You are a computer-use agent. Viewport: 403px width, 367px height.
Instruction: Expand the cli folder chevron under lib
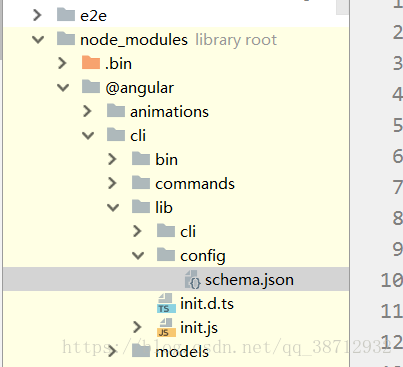(x=137, y=231)
